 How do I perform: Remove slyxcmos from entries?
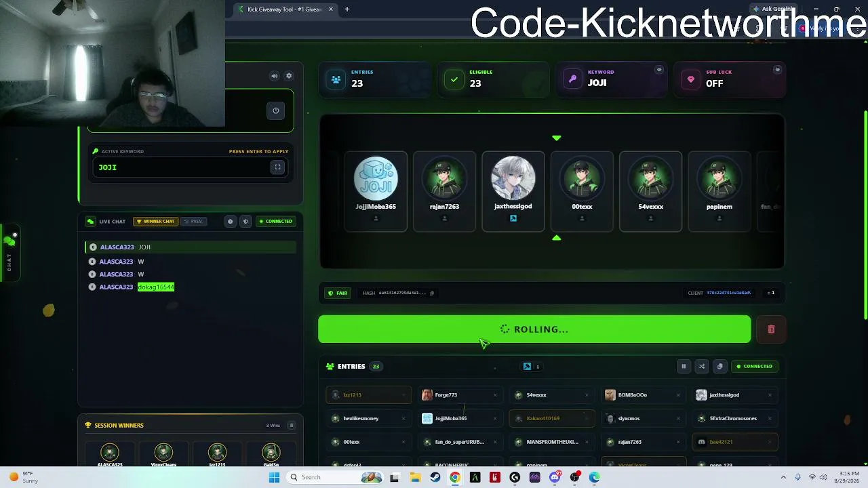(678, 418)
